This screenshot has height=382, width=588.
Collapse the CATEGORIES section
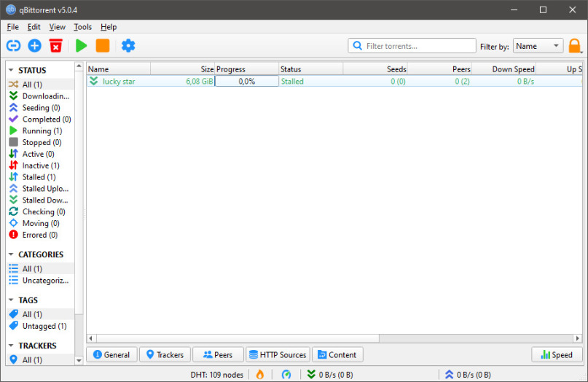click(12, 255)
